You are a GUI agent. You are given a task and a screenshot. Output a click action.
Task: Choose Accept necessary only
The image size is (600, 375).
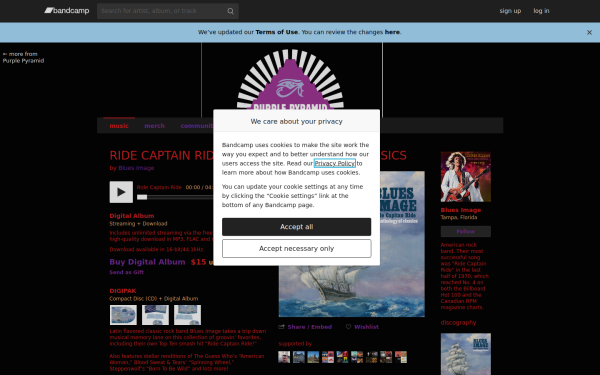click(x=297, y=249)
